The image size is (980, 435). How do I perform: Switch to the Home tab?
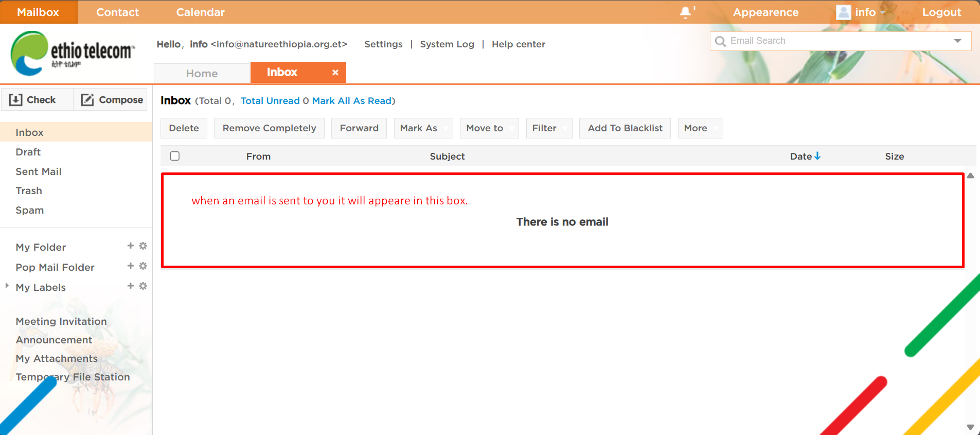click(202, 74)
